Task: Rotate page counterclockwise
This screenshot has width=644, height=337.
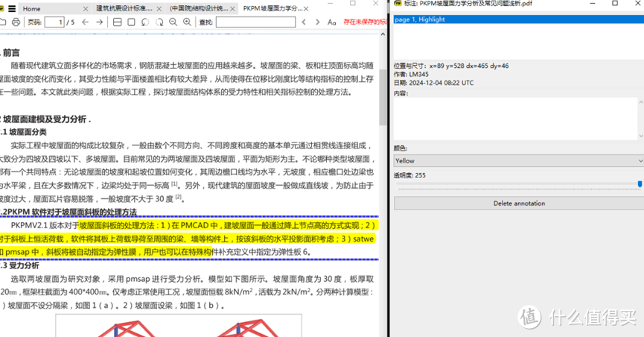Action: coord(145,22)
